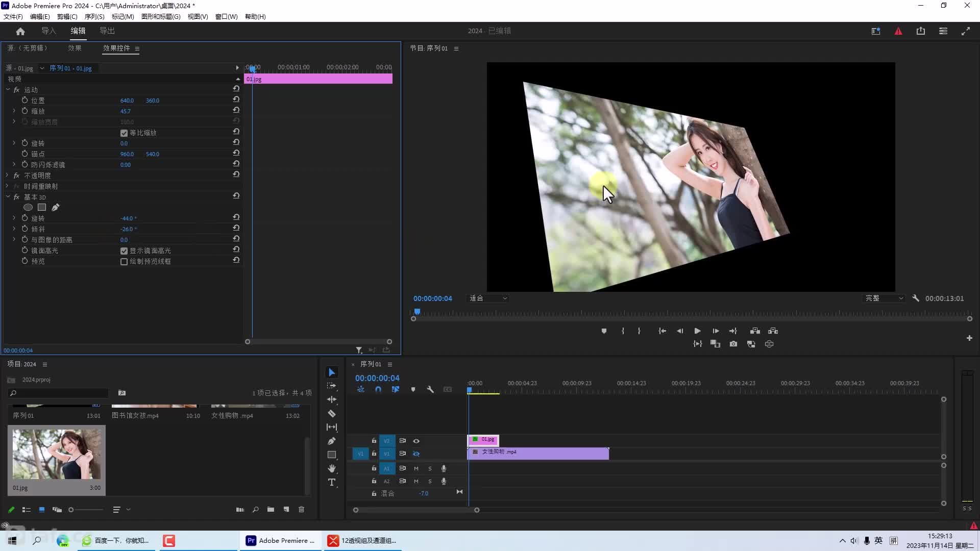980x551 pixels.
Task: Select the Ripple Edit tool
Action: point(332,399)
